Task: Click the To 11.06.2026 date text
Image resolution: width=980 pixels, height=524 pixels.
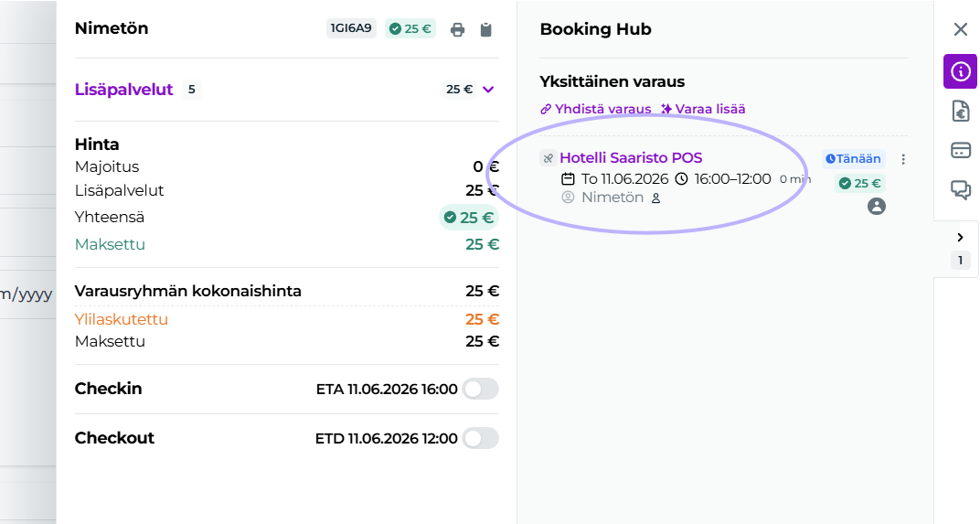Action: click(x=624, y=179)
